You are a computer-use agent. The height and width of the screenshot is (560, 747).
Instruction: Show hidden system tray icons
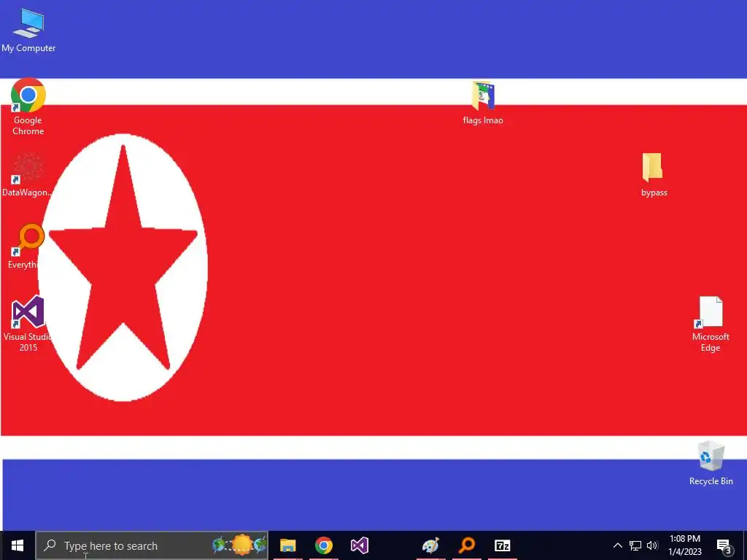click(x=617, y=545)
